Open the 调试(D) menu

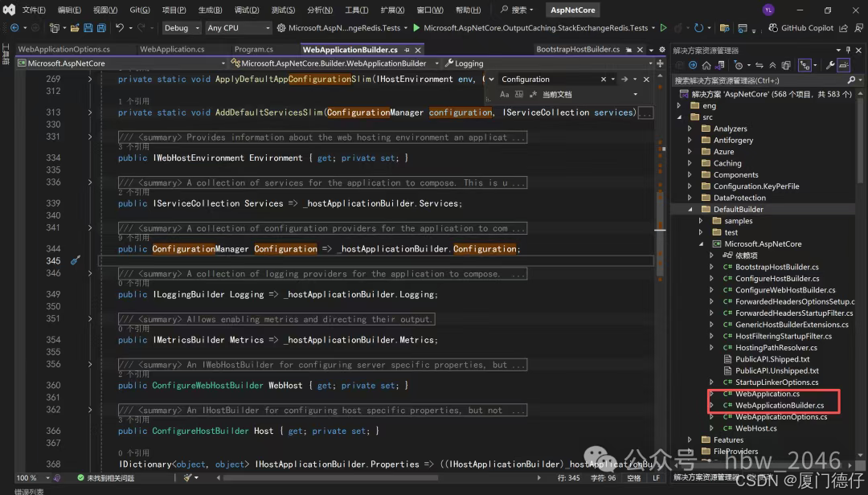(x=246, y=10)
